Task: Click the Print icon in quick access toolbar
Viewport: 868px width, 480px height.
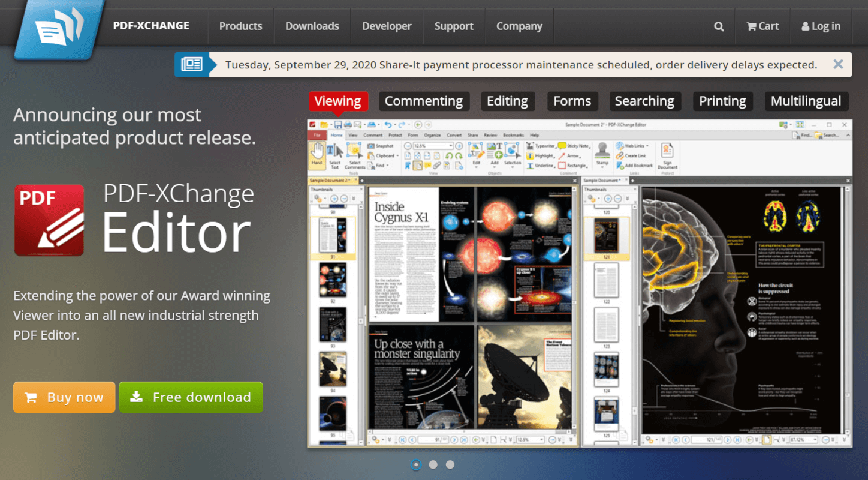Action: click(x=348, y=125)
